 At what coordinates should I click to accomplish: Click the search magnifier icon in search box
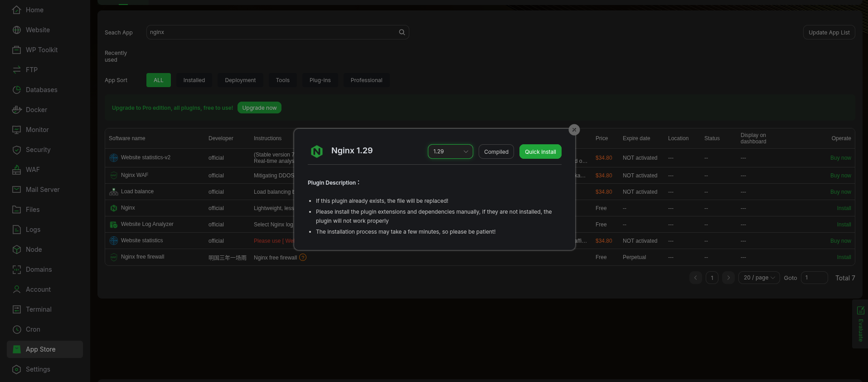[x=402, y=32]
